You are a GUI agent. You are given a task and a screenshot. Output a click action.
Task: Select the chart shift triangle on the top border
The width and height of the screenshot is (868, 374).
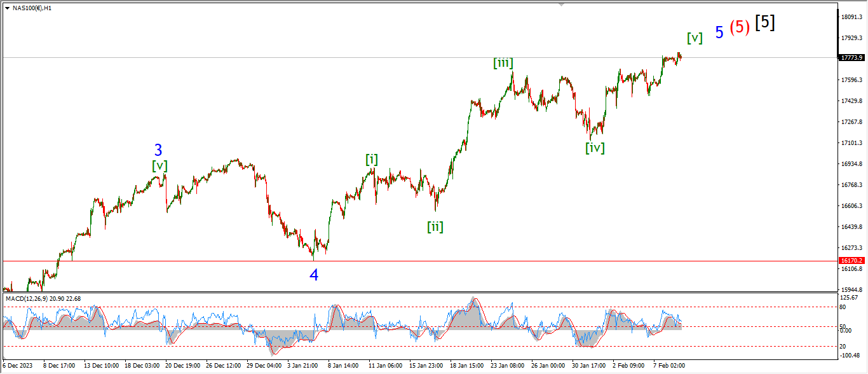tap(561, 4)
